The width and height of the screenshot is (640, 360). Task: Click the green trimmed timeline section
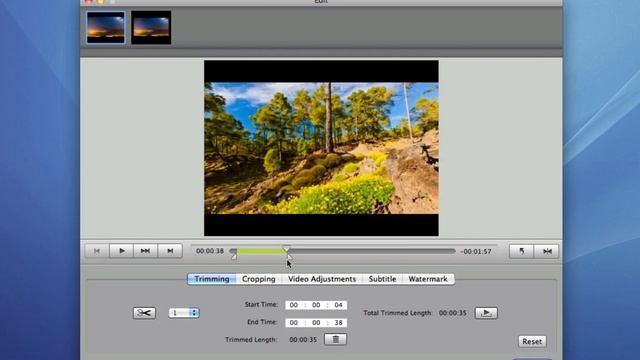tap(260, 251)
